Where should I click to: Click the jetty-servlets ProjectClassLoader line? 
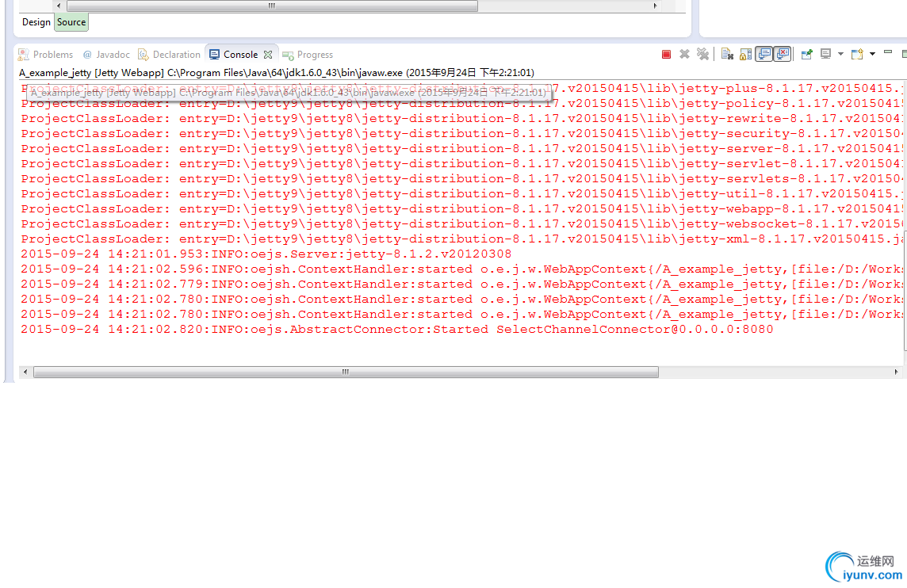pos(461,178)
